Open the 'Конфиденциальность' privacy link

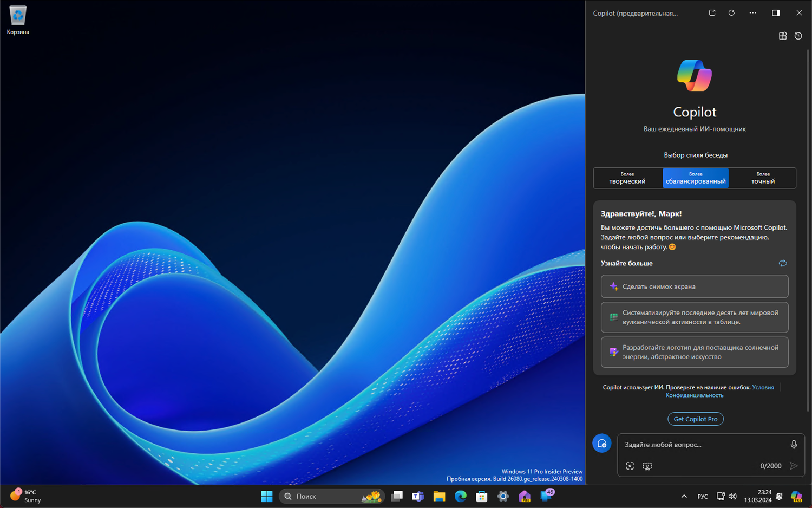pyautogui.click(x=695, y=395)
